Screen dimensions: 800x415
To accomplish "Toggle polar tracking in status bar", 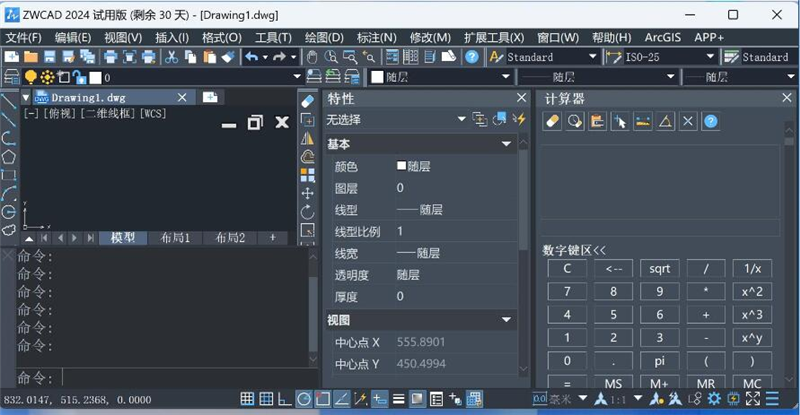I will [304, 399].
